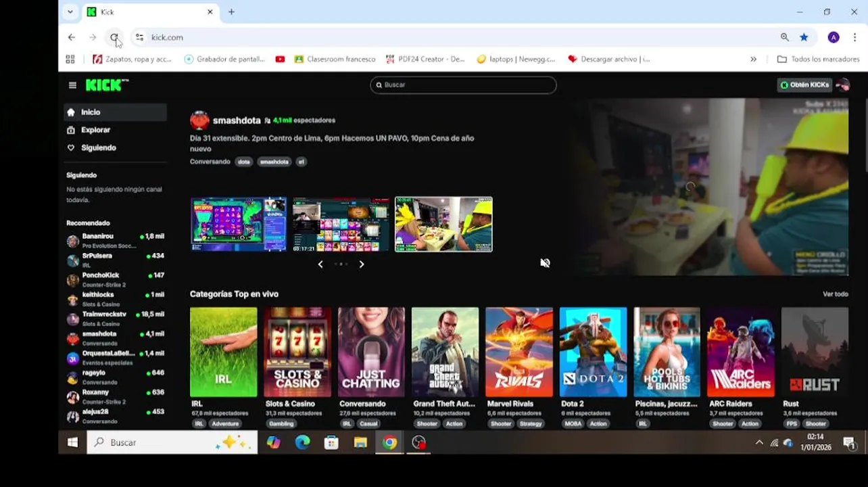Show more bookmarks with double chevron

754,60
